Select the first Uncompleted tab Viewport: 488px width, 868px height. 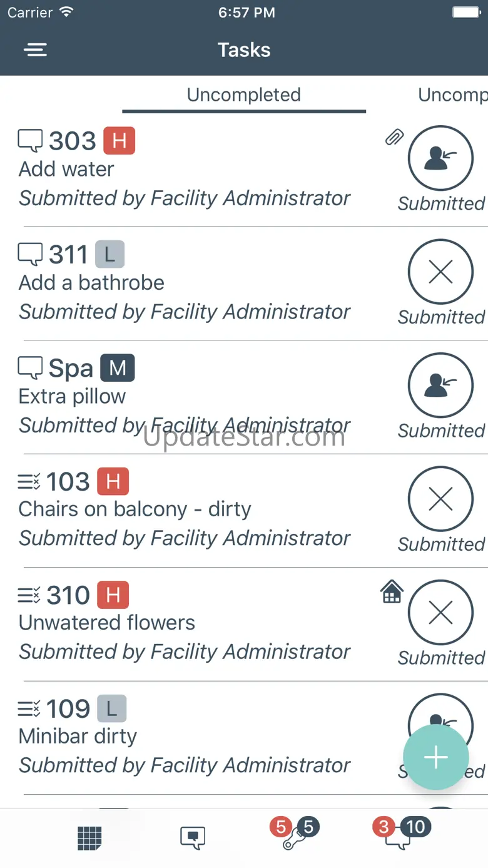tap(243, 95)
